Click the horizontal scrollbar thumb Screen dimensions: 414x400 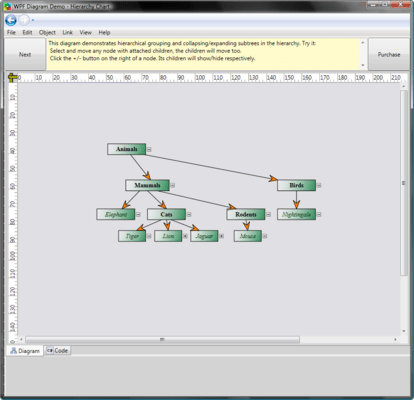(162, 339)
